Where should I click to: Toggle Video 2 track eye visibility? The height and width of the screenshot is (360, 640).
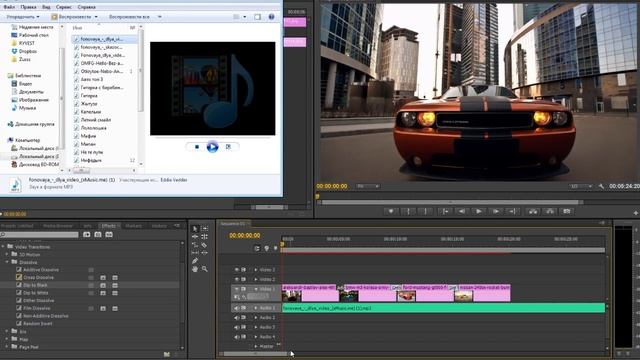coord(236,280)
